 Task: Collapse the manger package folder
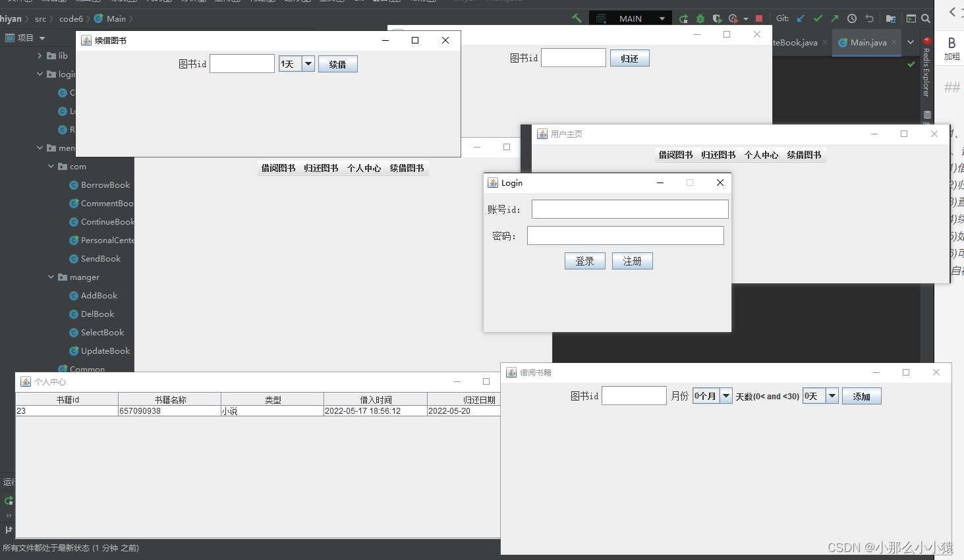click(51, 277)
